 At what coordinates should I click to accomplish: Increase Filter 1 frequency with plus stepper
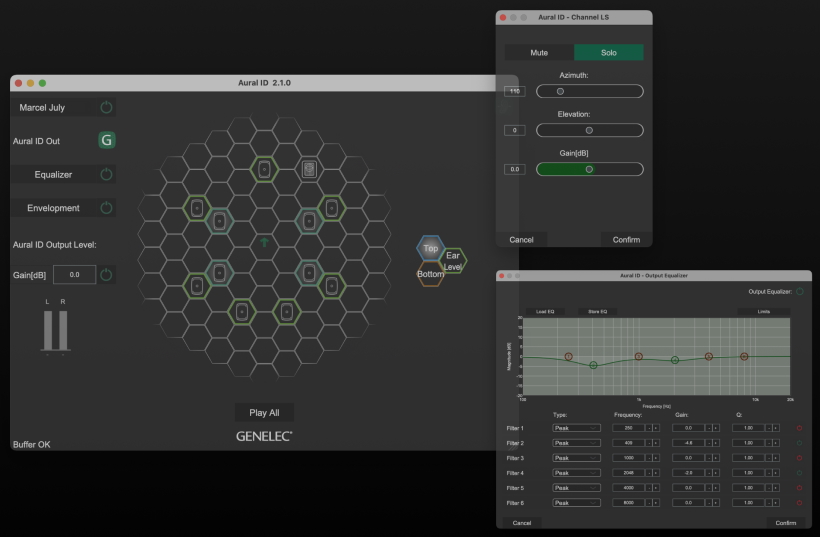pyautogui.click(x=656, y=428)
